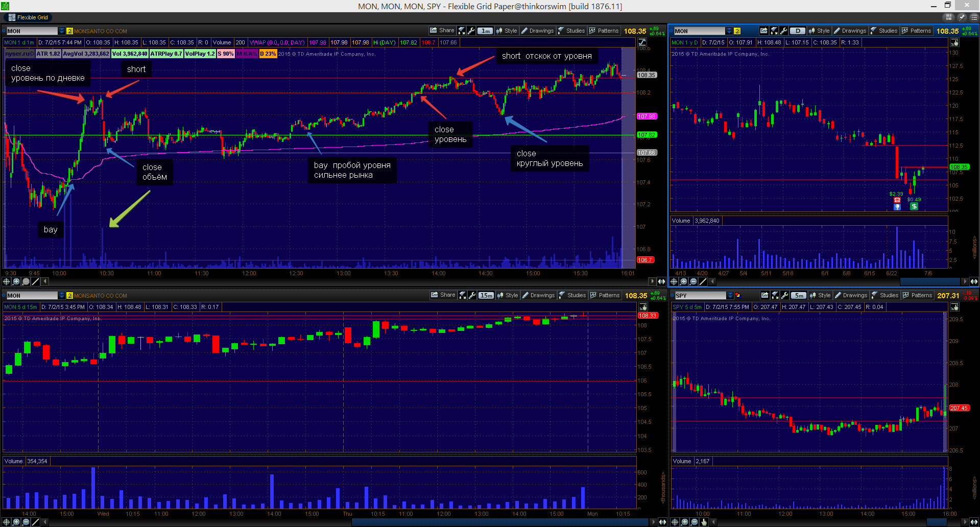The width and height of the screenshot is (980, 527).
Task: Toggle expansion arrows at bottom-right of 1m chart
Action: coord(662,281)
